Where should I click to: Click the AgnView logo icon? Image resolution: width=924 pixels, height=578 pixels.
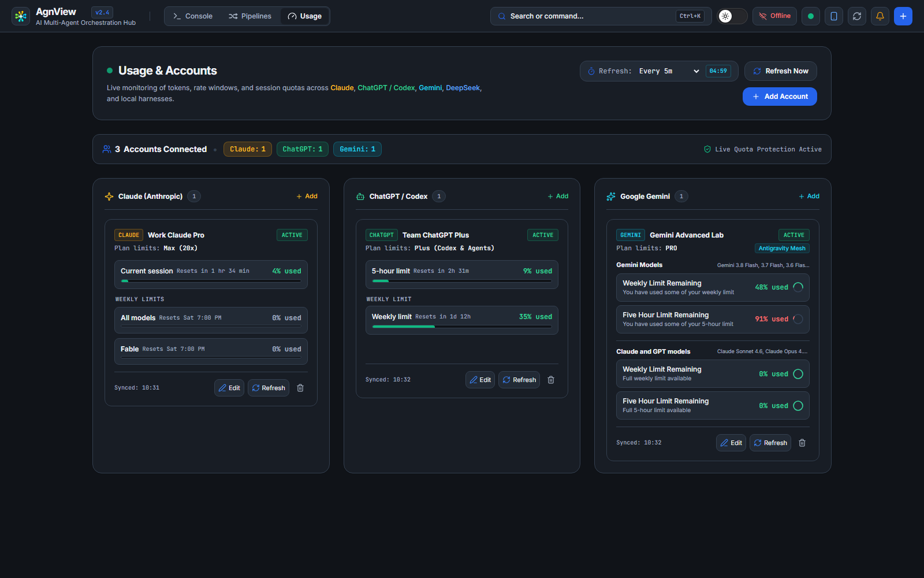21,16
